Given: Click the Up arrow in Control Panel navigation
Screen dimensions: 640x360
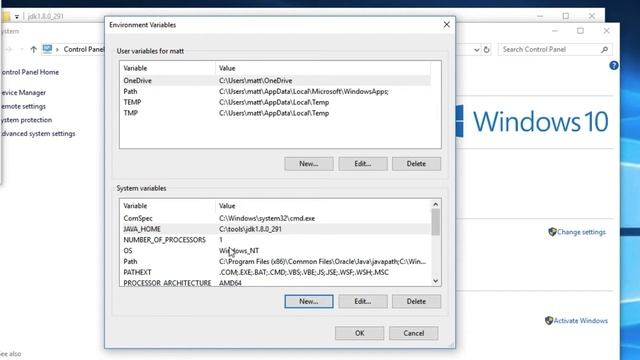Looking at the screenshot, I should (33, 49).
